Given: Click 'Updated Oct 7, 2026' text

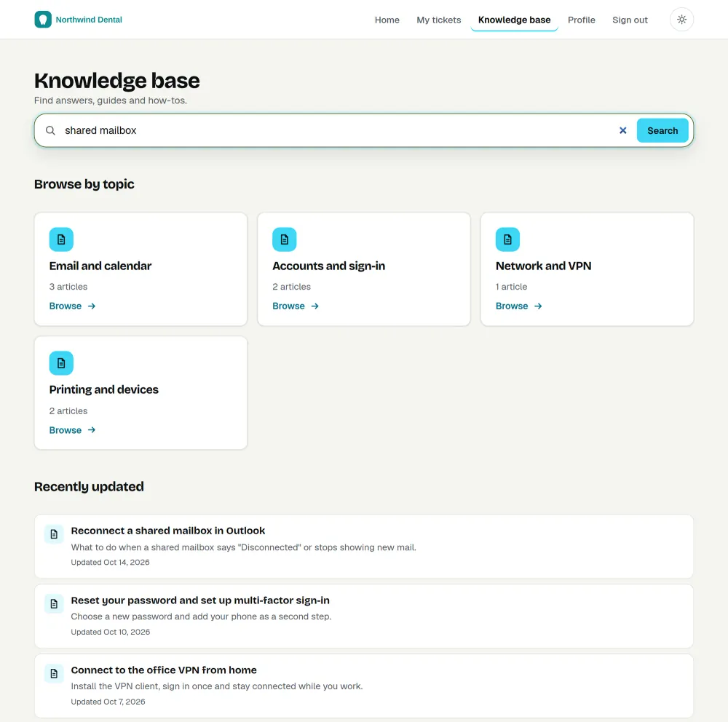Looking at the screenshot, I should pos(108,702).
